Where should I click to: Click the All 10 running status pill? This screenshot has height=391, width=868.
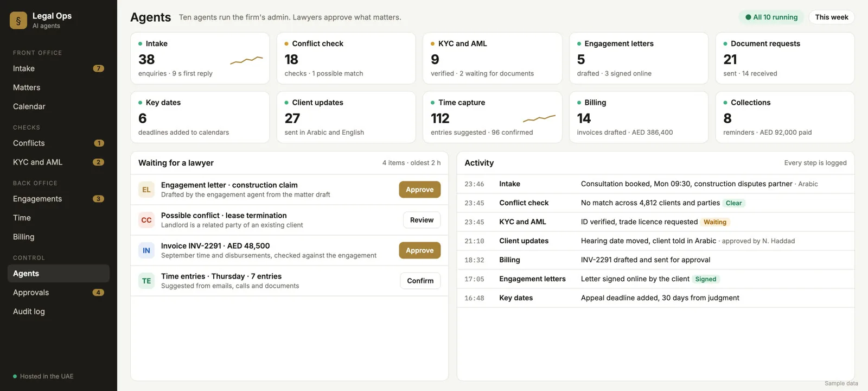point(771,17)
